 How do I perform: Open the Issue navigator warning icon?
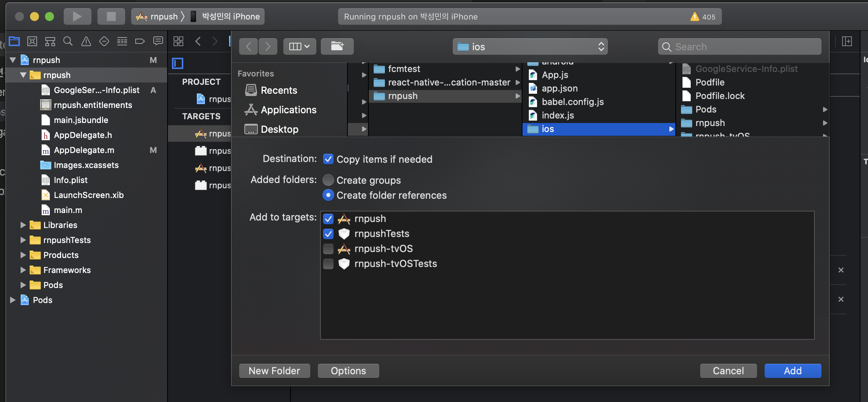(86, 41)
